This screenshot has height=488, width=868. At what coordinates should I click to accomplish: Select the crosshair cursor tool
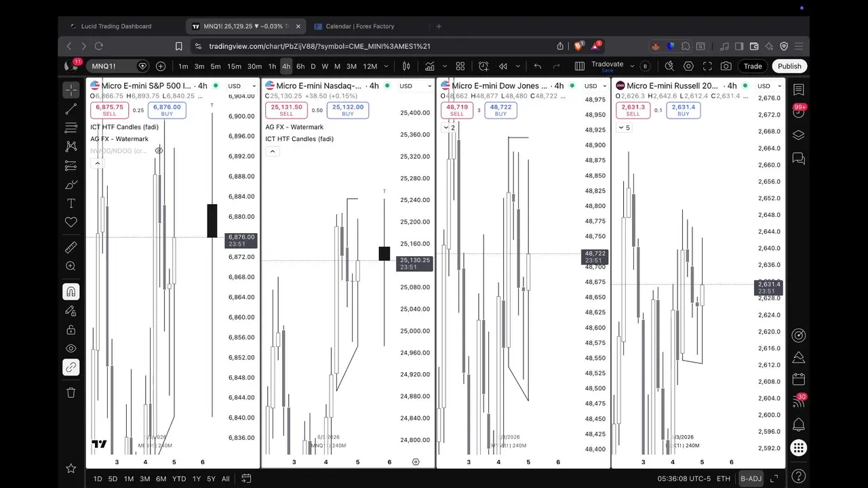click(71, 90)
